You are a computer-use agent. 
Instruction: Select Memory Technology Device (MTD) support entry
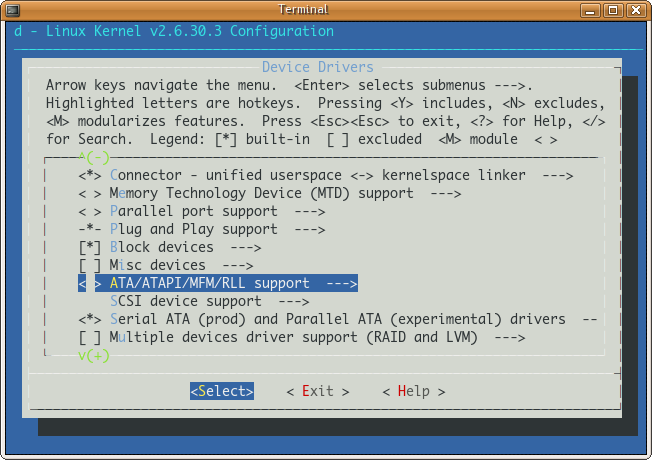270,194
